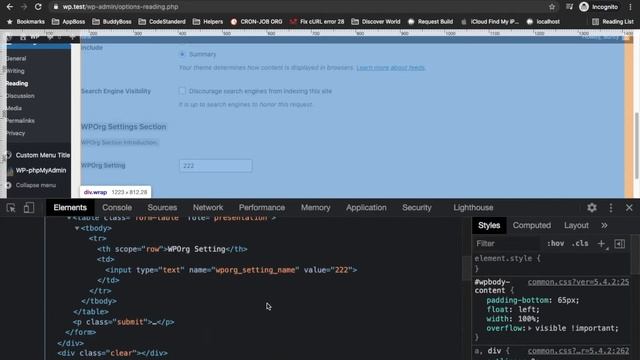The width and height of the screenshot is (640, 360).
Task: Bookmark this page with the star icon
Action: point(552,7)
